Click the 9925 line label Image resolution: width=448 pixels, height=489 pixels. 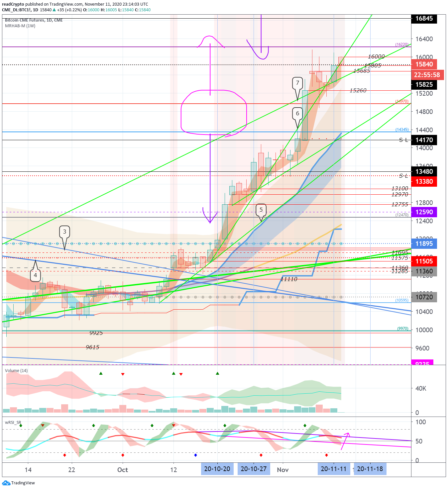96,333
